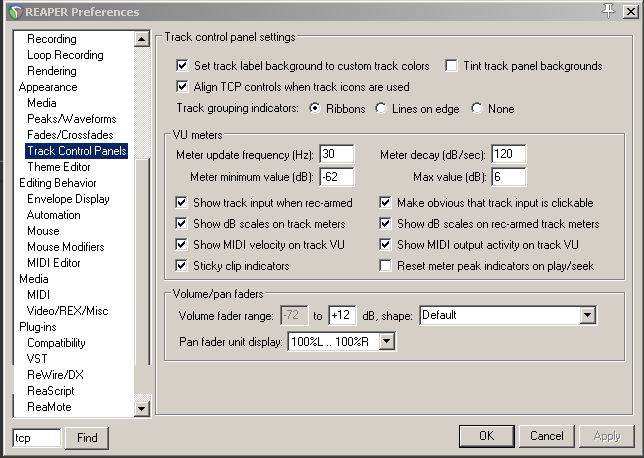Screen dimensions: 644x458
Task: Click the Cancel button
Action: 546,436
